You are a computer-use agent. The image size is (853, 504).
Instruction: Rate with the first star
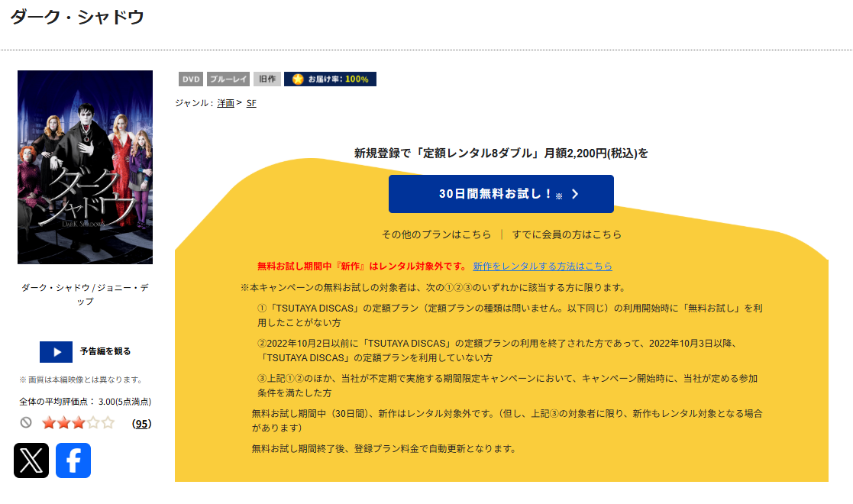[49, 423]
